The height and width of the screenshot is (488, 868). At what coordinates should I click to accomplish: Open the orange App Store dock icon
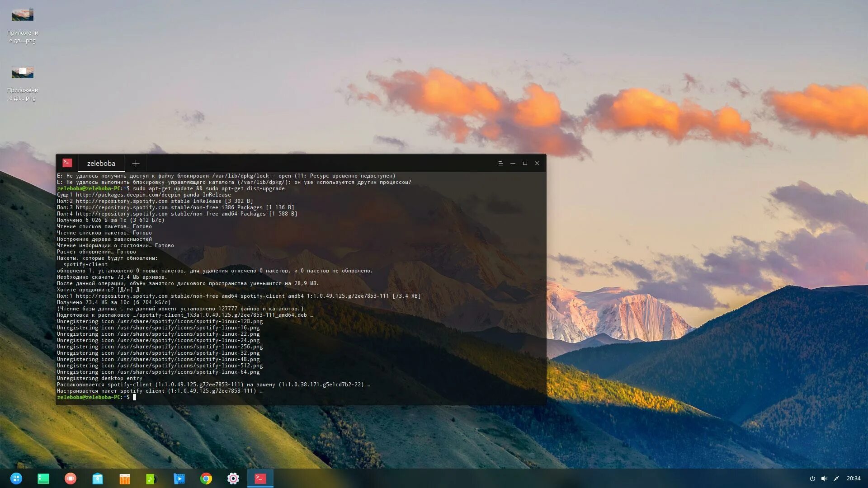[125, 479]
